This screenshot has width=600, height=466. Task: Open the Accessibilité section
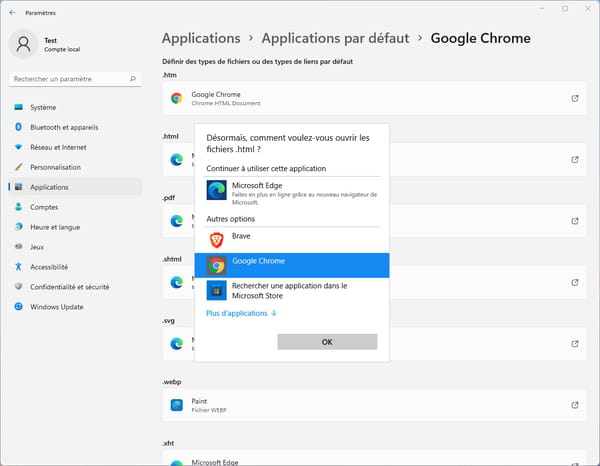[75, 267]
